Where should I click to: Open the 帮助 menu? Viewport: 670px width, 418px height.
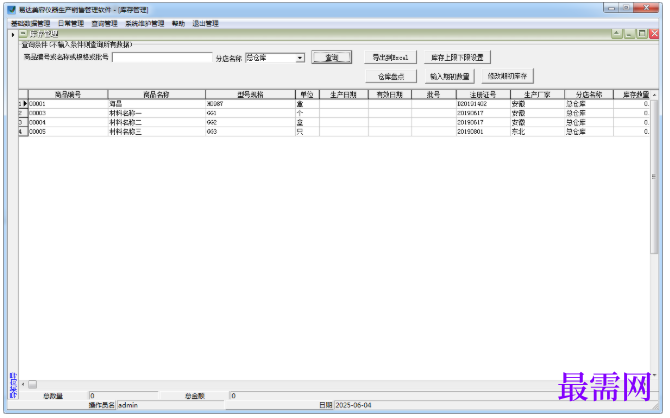(178, 24)
